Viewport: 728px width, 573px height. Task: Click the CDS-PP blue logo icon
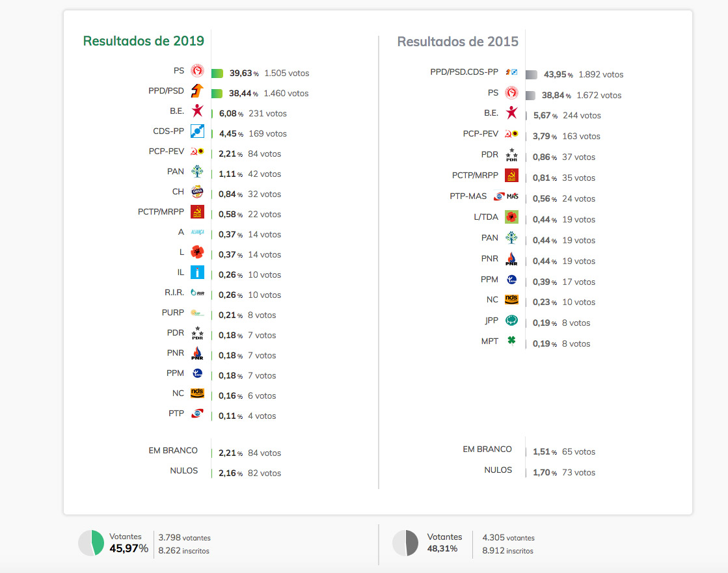click(197, 131)
